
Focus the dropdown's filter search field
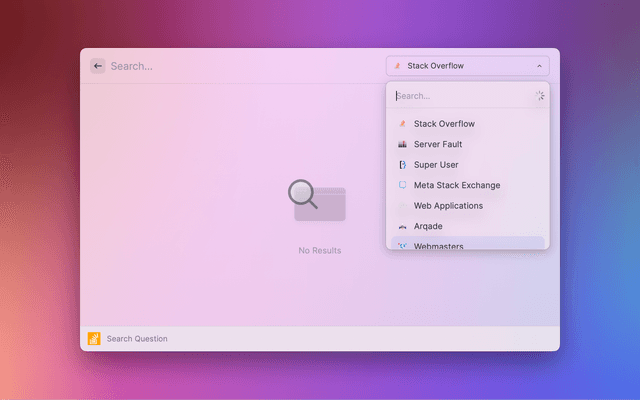tap(460, 96)
